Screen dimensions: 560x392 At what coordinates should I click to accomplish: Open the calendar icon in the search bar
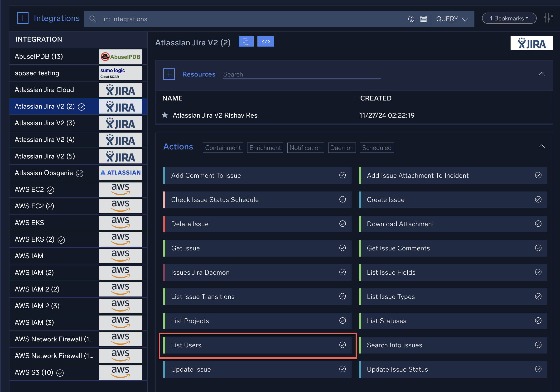424,19
